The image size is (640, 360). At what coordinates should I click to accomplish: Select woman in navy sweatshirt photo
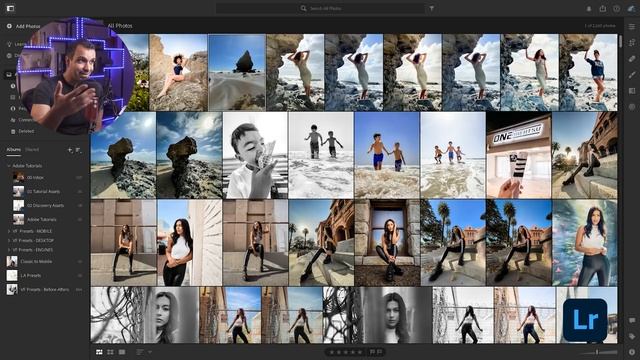coord(588,72)
